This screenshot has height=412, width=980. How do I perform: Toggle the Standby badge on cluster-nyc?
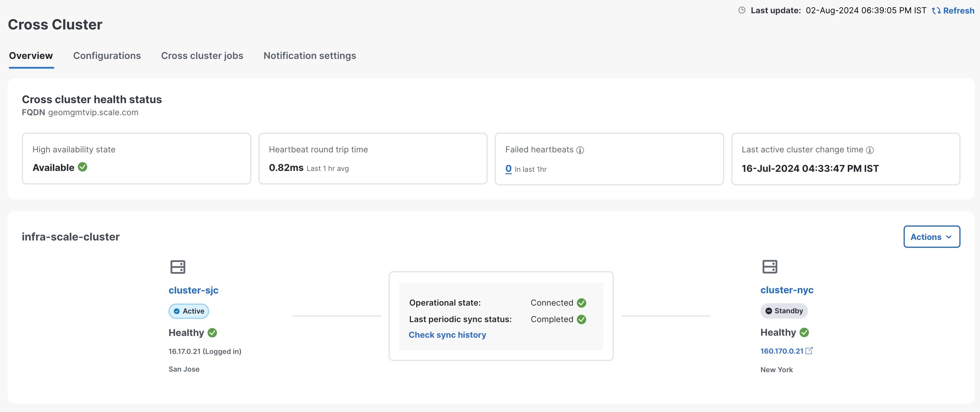(784, 311)
